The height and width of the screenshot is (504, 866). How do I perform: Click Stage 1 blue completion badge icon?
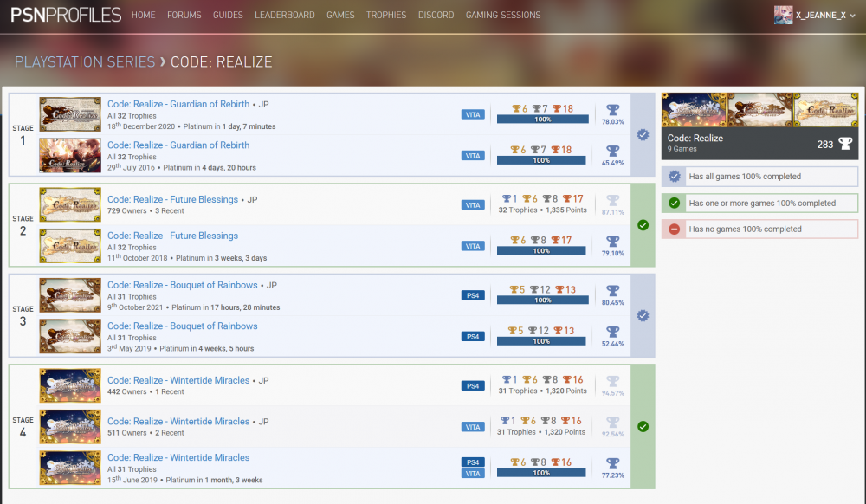click(x=643, y=135)
